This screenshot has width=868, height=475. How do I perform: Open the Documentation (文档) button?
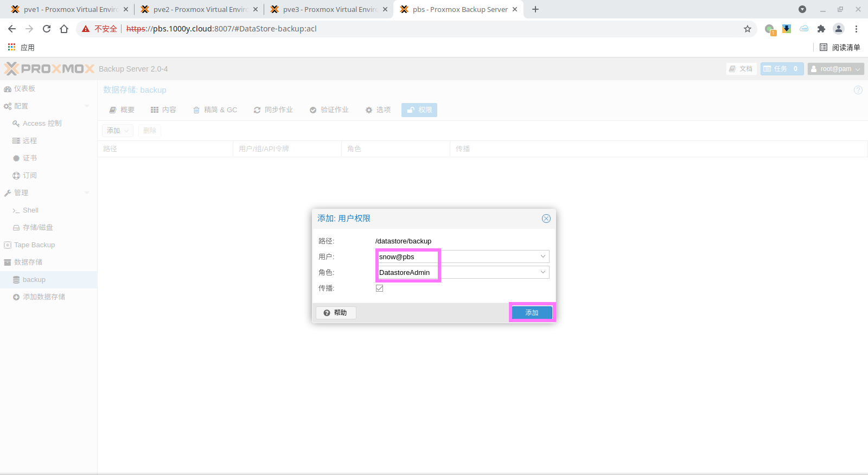pyautogui.click(x=741, y=69)
